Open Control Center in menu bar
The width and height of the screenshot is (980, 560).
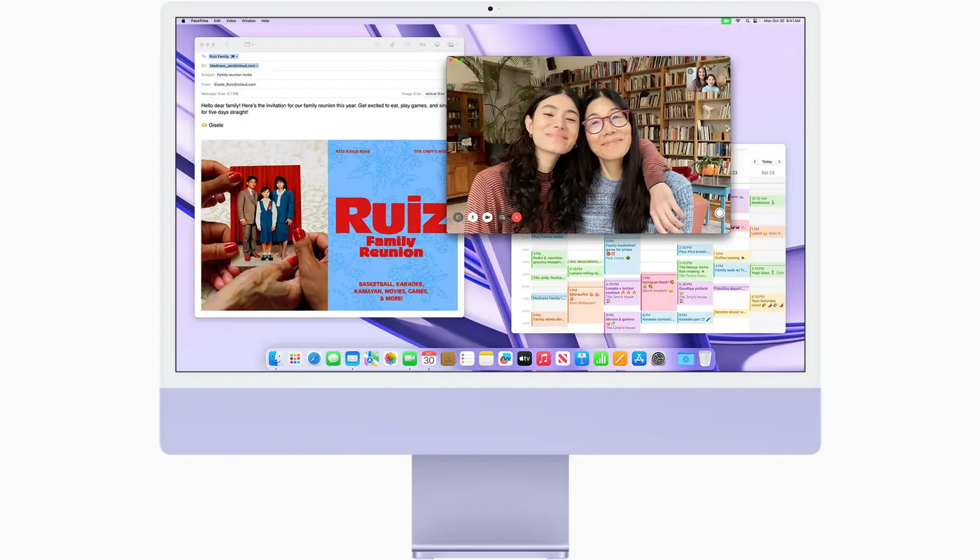point(757,21)
